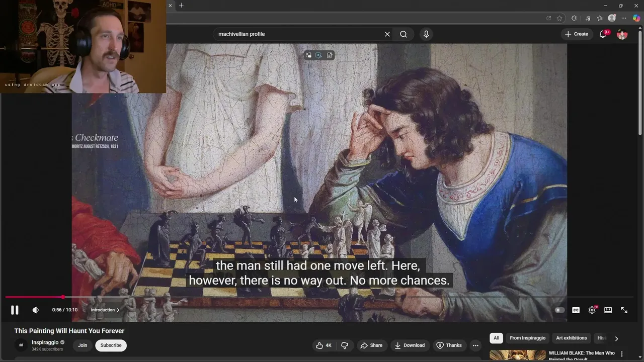
Task: Open browser profile avatar icon
Action: pyautogui.click(x=612, y=18)
